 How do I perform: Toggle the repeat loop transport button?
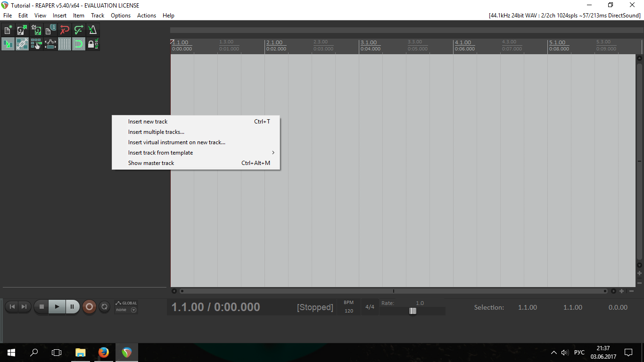[105, 307]
